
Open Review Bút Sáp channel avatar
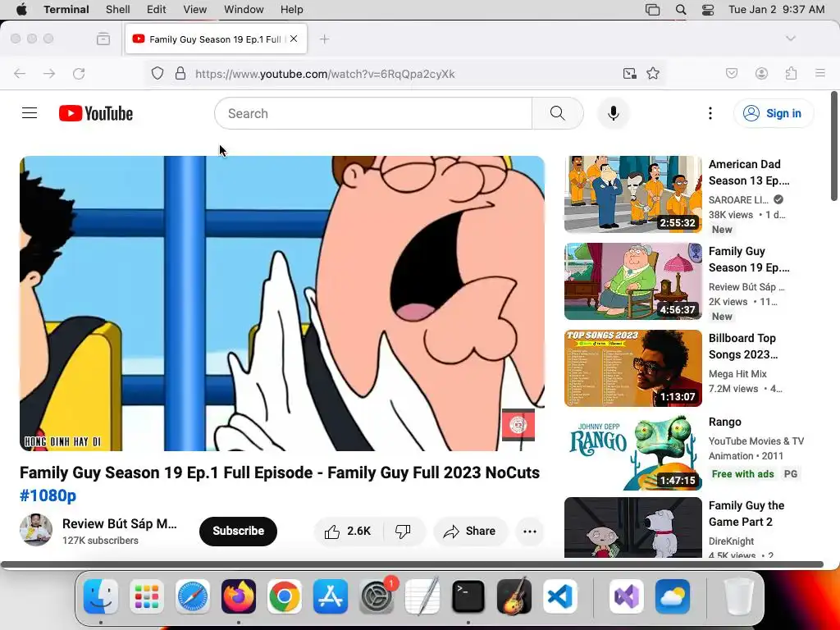(x=36, y=530)
